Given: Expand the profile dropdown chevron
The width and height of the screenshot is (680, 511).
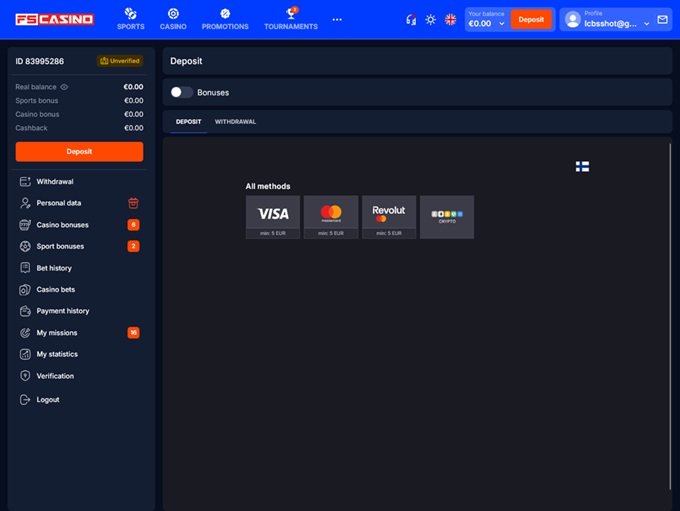Looking at the screenshot, I should [x=646, y=24].
